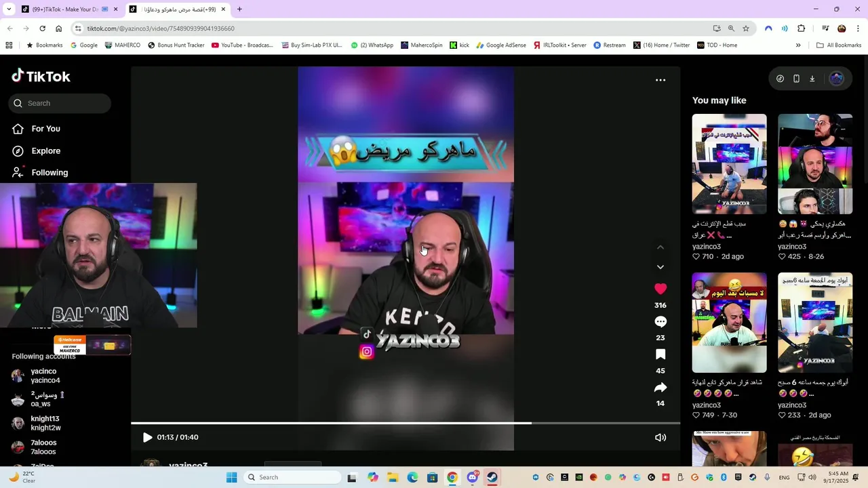The width and height of the screenshot is (868, 488).
Task: Open File Explorer from taskbar
Action: (393, 477)
